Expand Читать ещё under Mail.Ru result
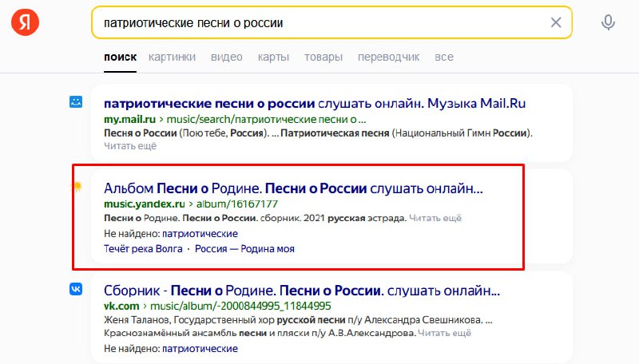The width and height of the screenshot is (639, 364). (130, 146)
